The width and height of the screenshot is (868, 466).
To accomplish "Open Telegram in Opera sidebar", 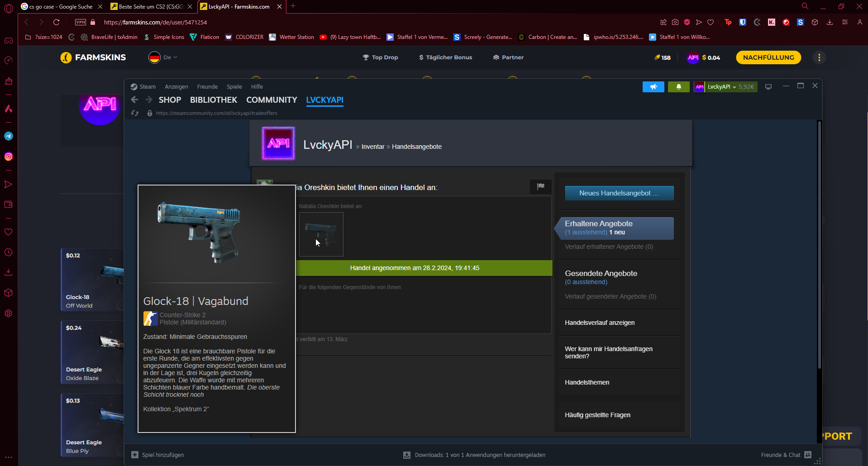I will (x=9, y=136).
